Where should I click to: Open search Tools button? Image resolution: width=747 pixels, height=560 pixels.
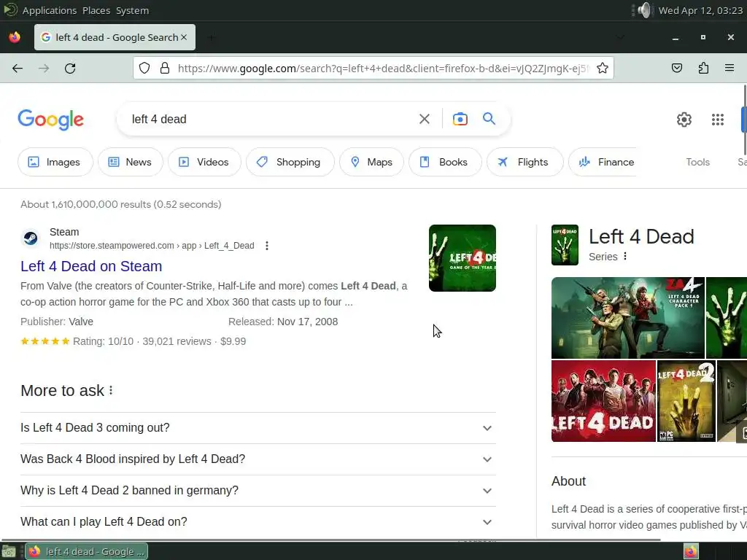[x=697, y=162]
